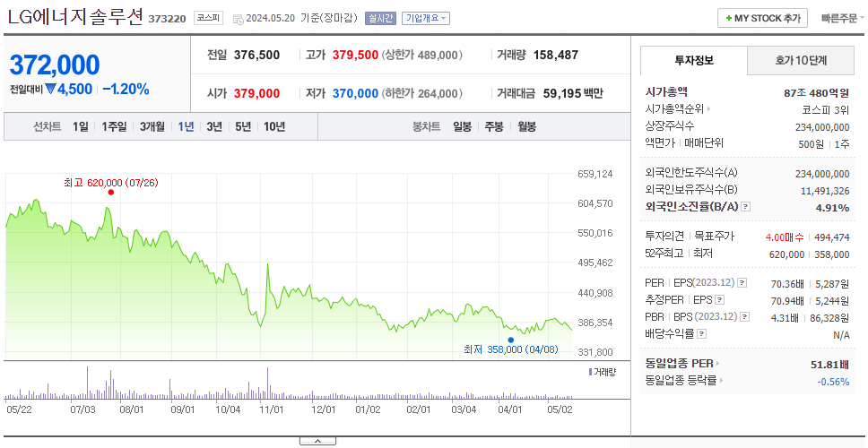Show the 일봉 candlestick chart

click(x=462, y=126)
